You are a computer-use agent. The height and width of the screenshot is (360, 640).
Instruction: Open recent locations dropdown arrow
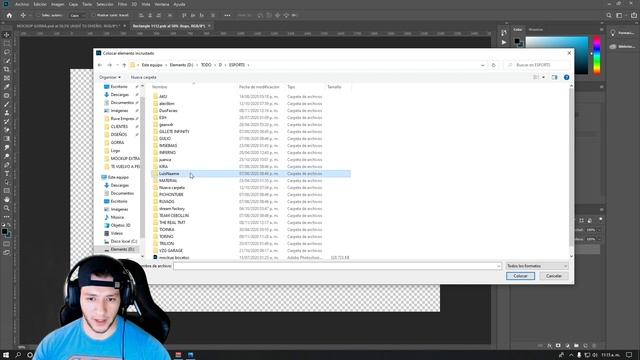pos(117,65)
